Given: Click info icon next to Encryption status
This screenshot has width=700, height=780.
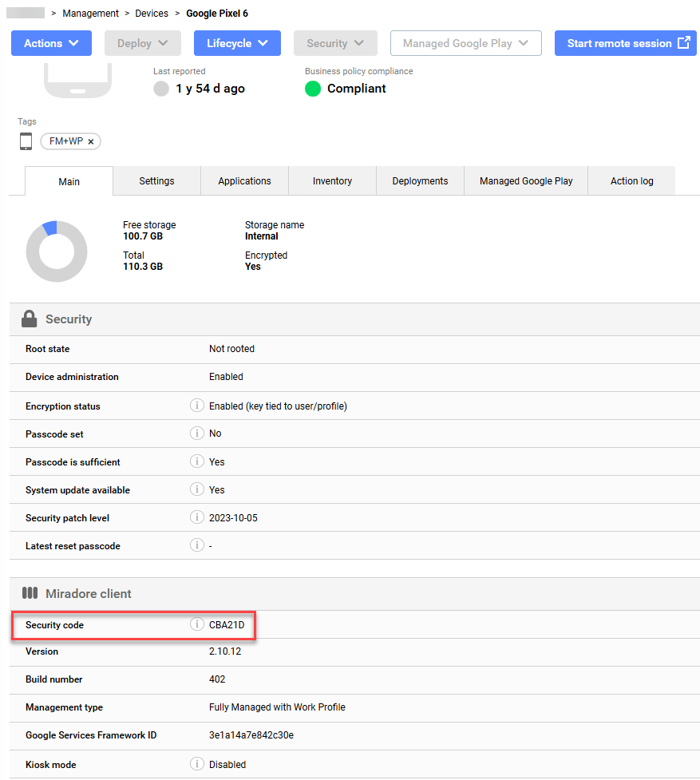Looking at the screenshot, I should pos(196,406).
